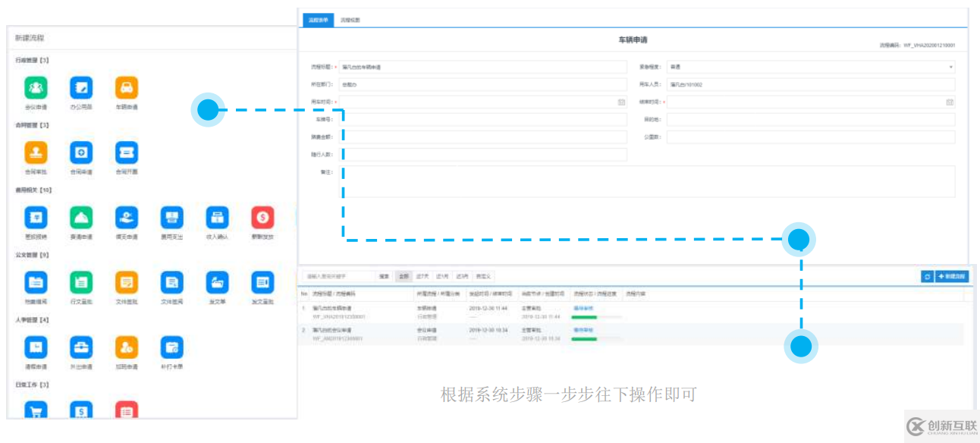Click the 等待审批 status link on first row
This screenshot has width=980, height=443.
[x=585, y=309]
